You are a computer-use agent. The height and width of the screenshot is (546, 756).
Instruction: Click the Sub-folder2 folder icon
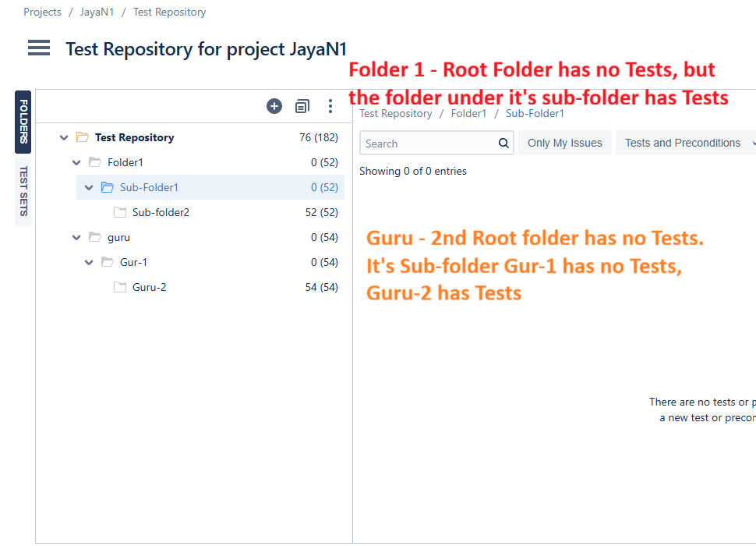pos(120,212)
